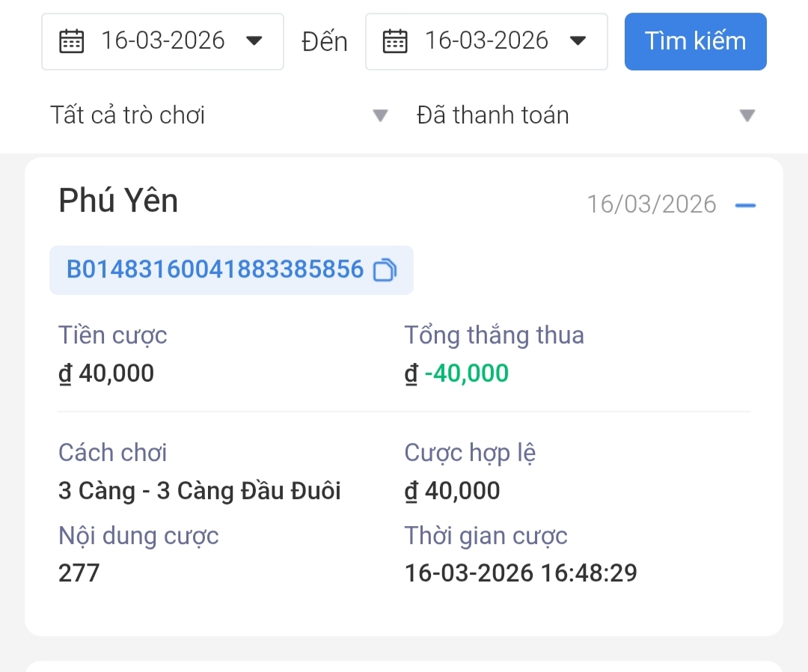Click the Tìm kiếm search button
This screenshot has width=808, height=672.
tap(696, 42)
